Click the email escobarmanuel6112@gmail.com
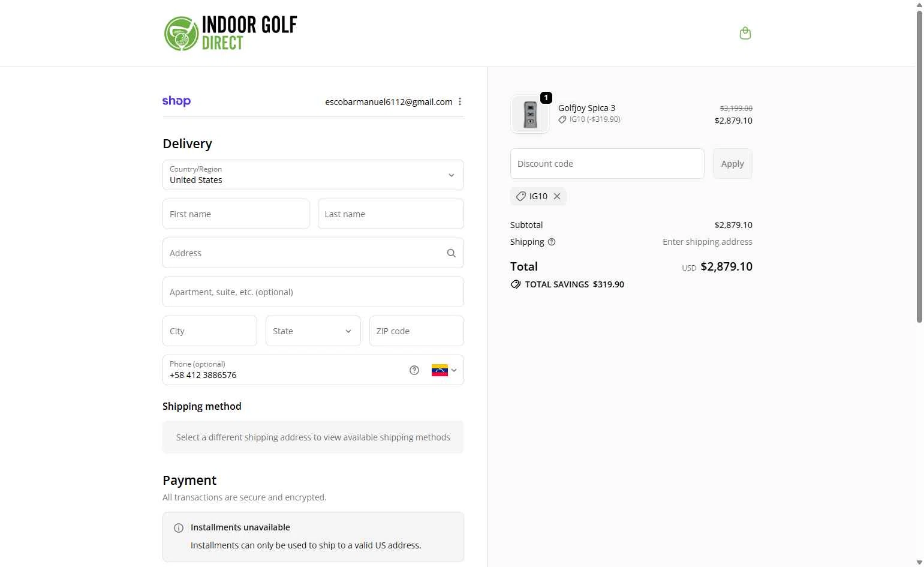 [389, 102]
